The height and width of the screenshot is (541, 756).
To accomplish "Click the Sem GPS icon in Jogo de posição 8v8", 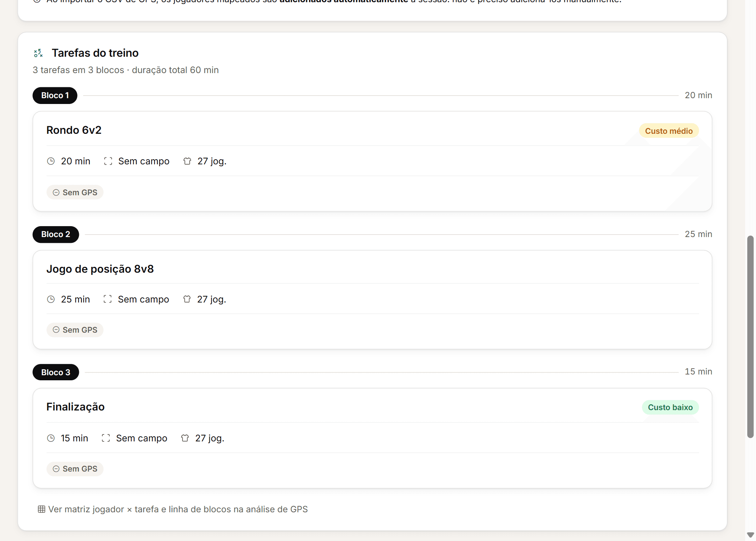I will pos(56,330).
